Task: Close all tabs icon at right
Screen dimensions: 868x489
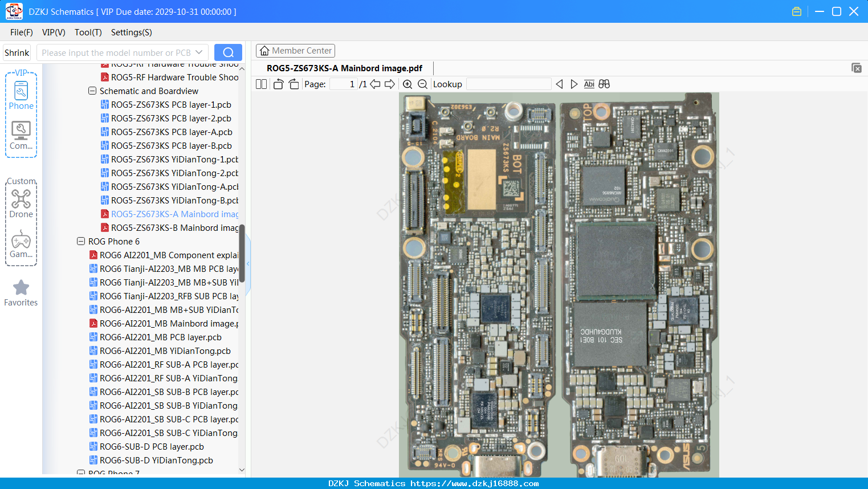Action: click(x=857, y=68)
